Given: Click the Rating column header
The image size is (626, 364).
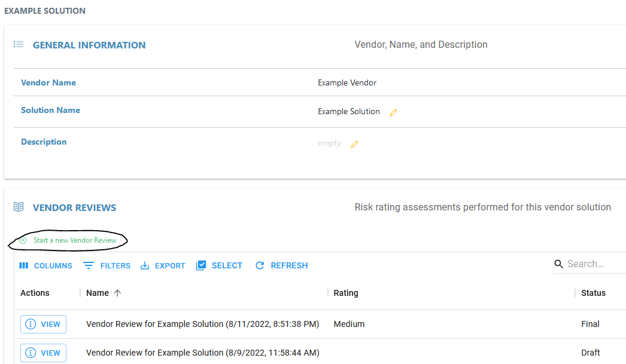Looking at the screenshot, I should pos(346,293).
